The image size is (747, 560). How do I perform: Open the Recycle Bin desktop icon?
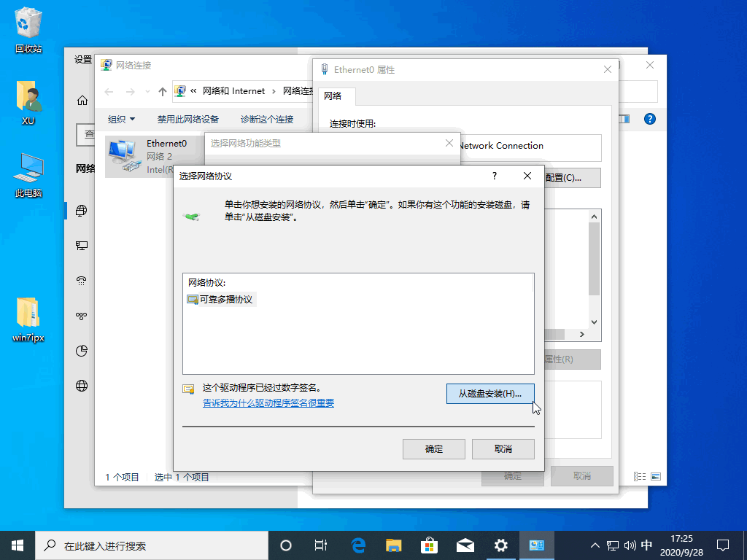pyautogui.click(x=28, y=29)
